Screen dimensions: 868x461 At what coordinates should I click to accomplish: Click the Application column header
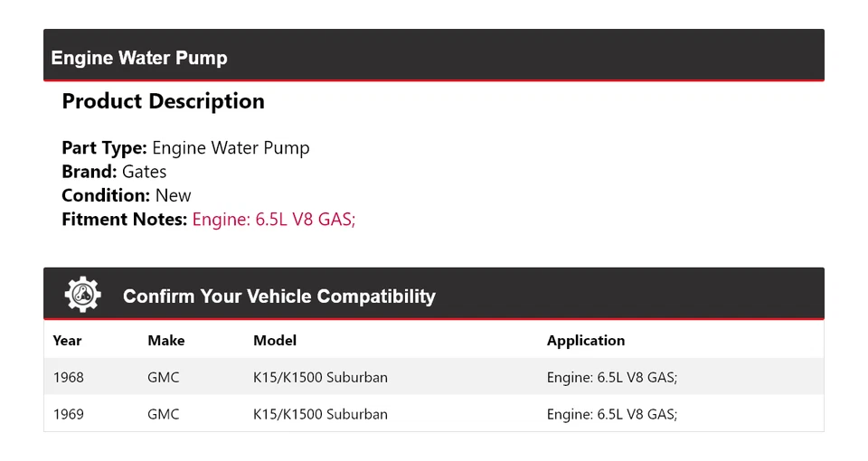pyautogui.click(x=586, y=341)
